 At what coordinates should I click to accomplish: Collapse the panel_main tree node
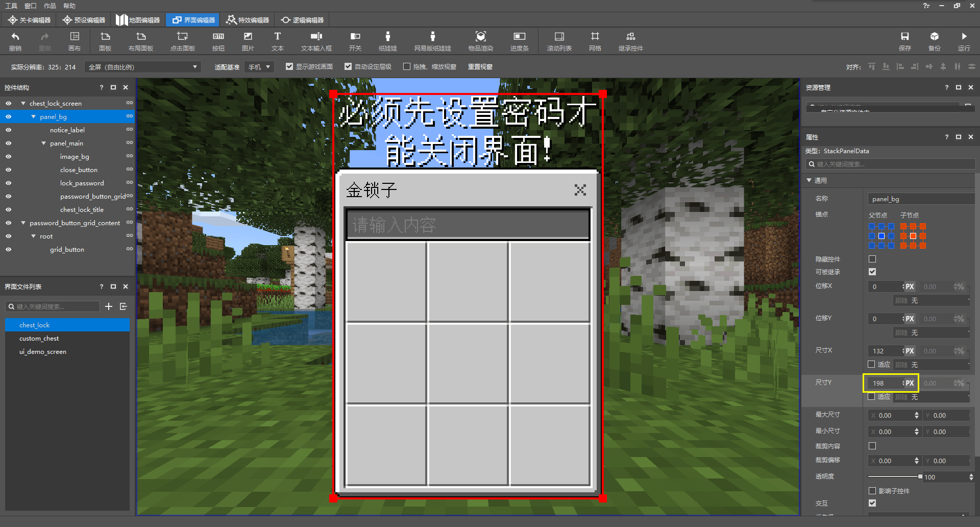point(43,143)
